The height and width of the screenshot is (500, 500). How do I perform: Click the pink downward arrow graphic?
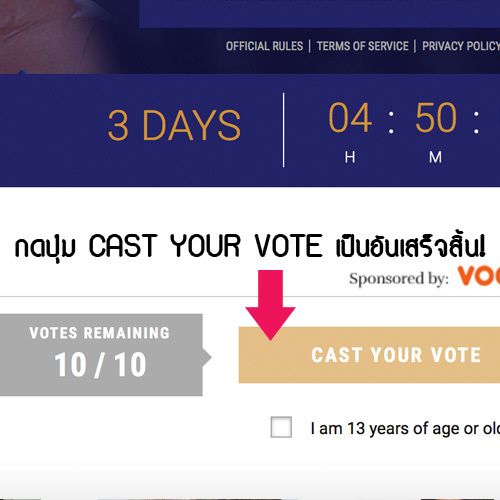click(270, 305)
